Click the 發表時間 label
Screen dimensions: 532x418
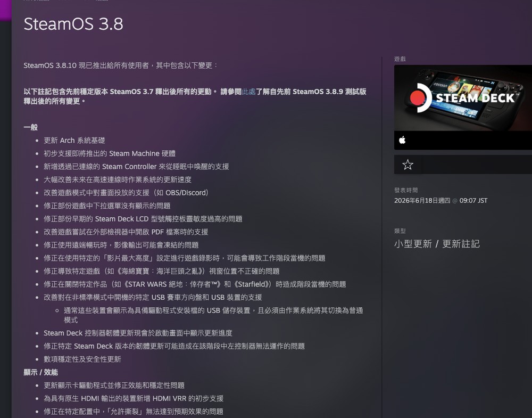406,190
